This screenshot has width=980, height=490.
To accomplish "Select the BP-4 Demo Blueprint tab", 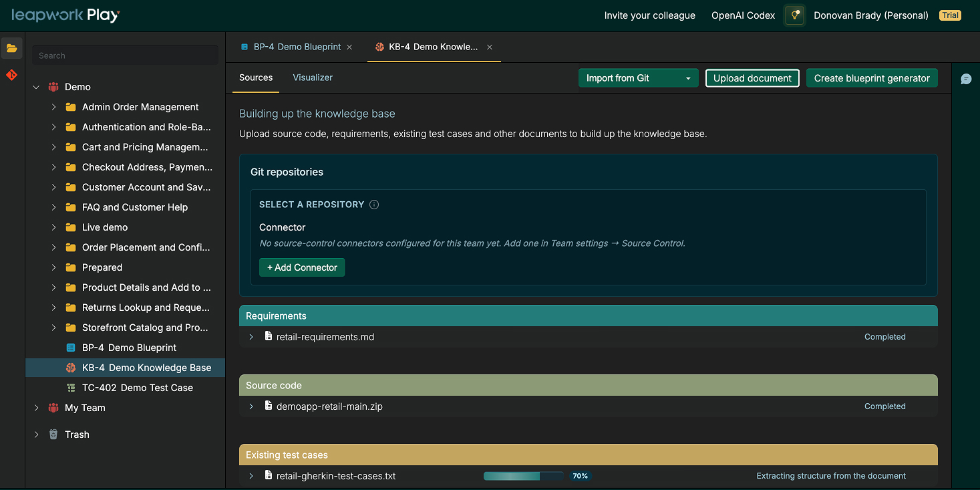I will pos(297,47).
